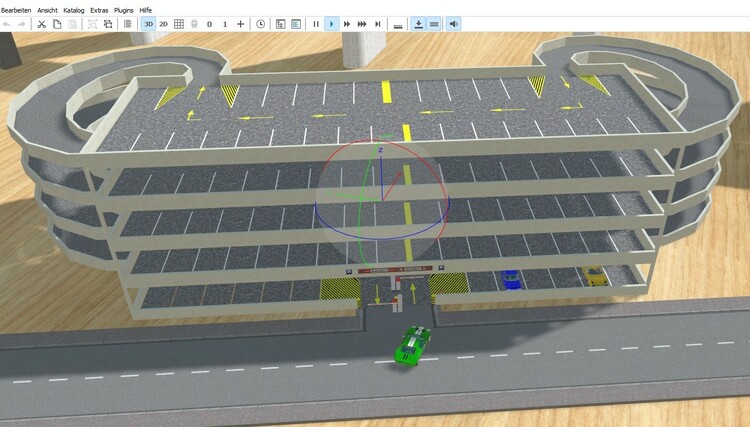Set simulation to triple fast-forward
The width and height of the screenshot is (750, 427).
pos(362,24)
